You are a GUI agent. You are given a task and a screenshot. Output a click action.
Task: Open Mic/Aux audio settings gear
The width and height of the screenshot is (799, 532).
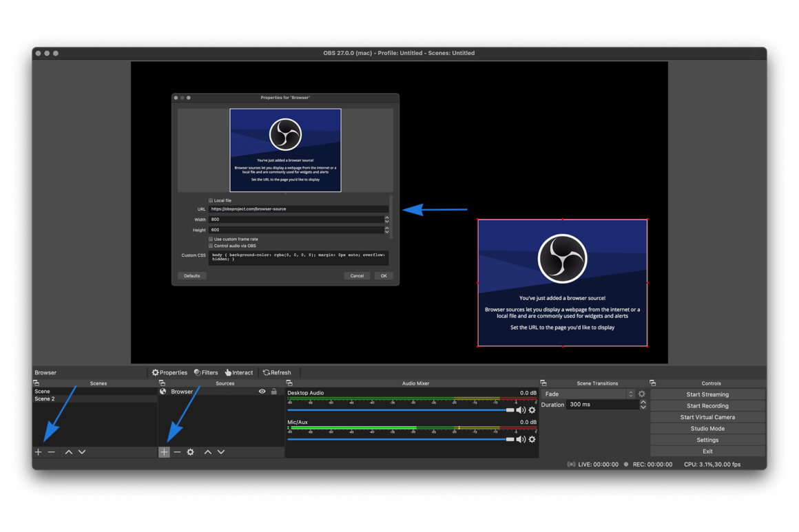point(532,439)
